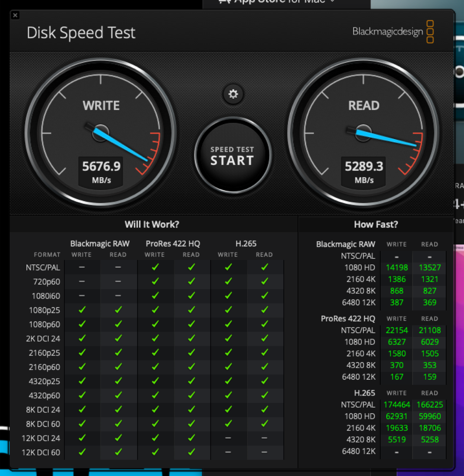The height and width of the screenshot is (476, 464).
Task: Select H.265 1080 HD write value 62931
Action: click(397, 416)
